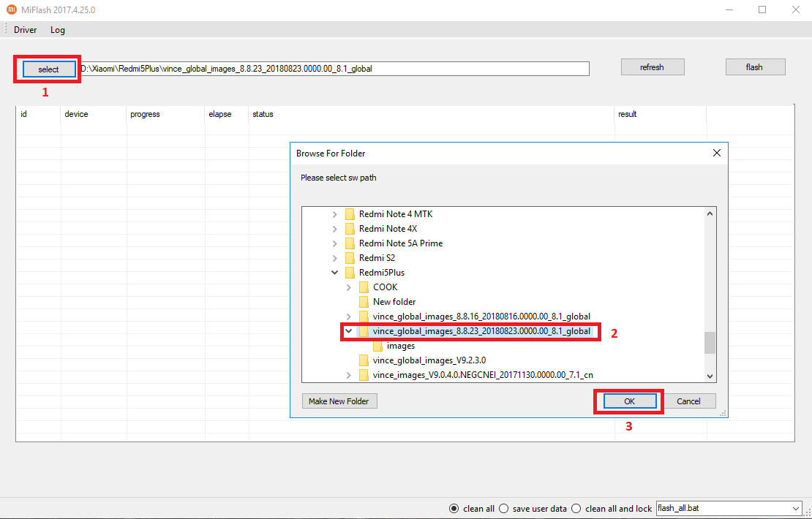This screenshot has height=519, width=812.
Task: Select Redmi Note 4 MTK folder icon
Action: click(x=350, y=214)
